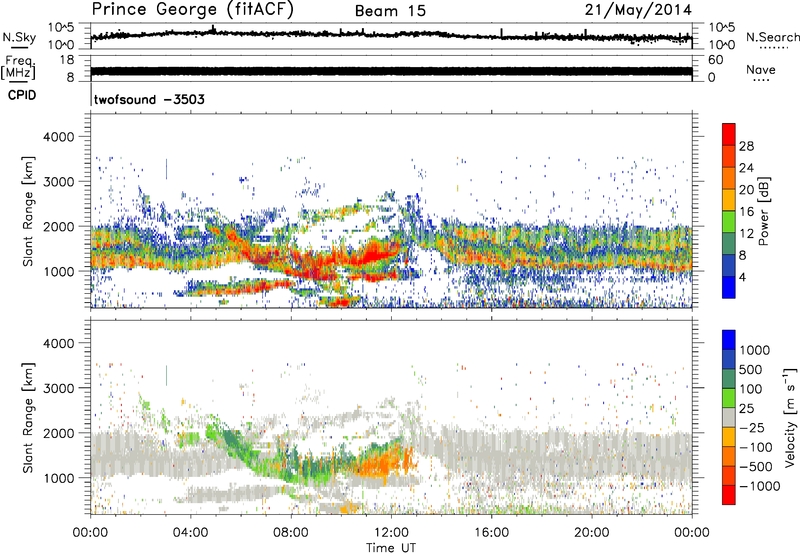The image size is (800, 554).
Task: Click the 24 label on the Power colorbar
Action: coord(746,168)
